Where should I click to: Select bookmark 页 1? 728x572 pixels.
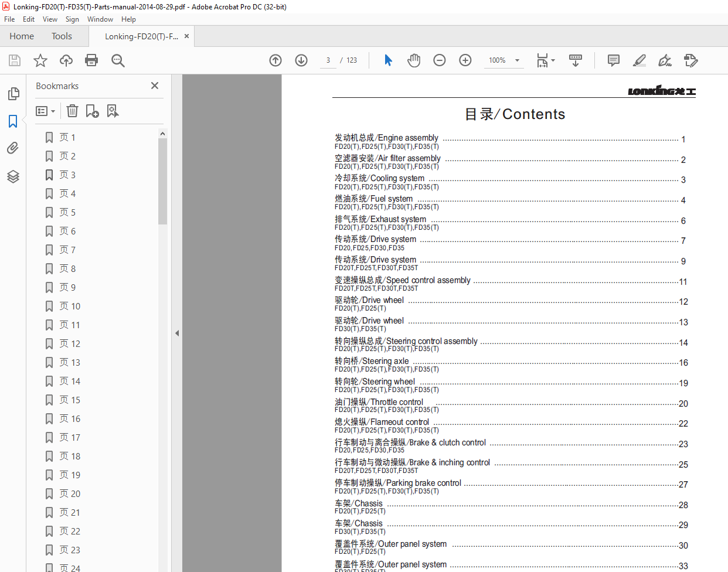67,137
